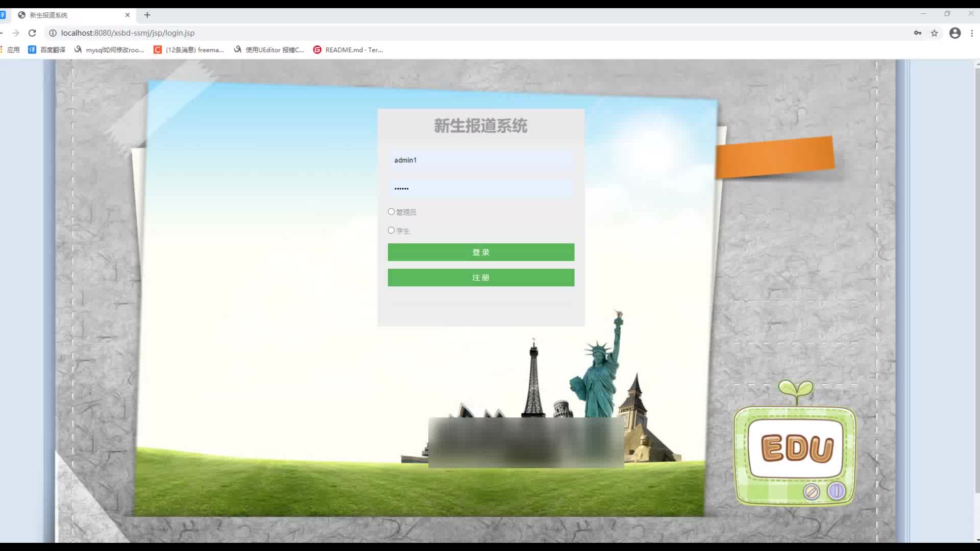Open Chrome three-dot menu
980x551 pixels.
point(972,33)
